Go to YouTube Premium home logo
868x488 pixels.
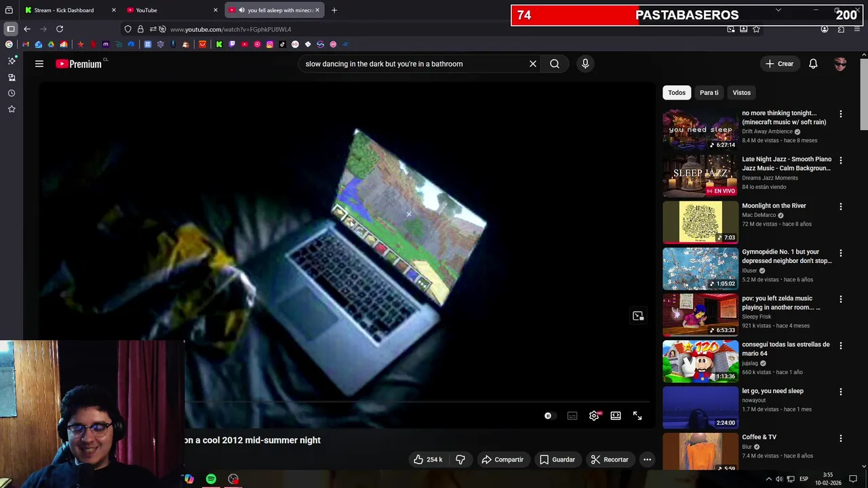(79, 64)
